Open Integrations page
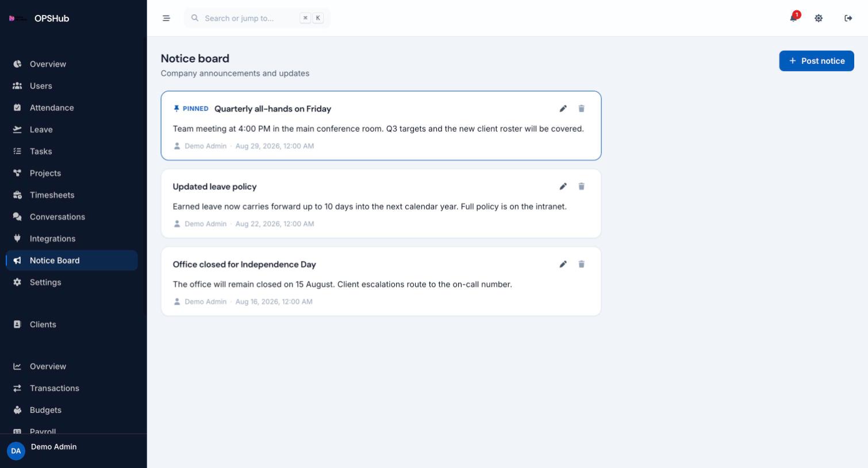Viewport: 868px width, 468px height. coord(72,239)
